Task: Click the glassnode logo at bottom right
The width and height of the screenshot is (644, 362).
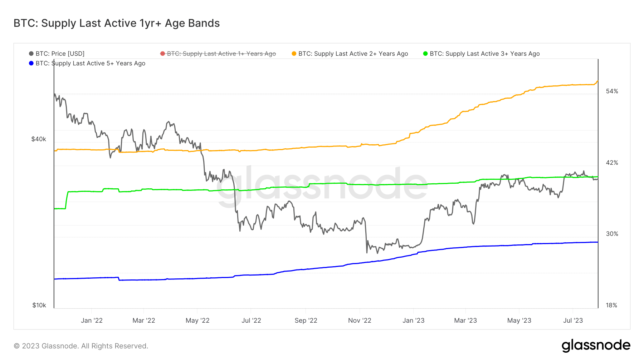Action: point(596,346)
